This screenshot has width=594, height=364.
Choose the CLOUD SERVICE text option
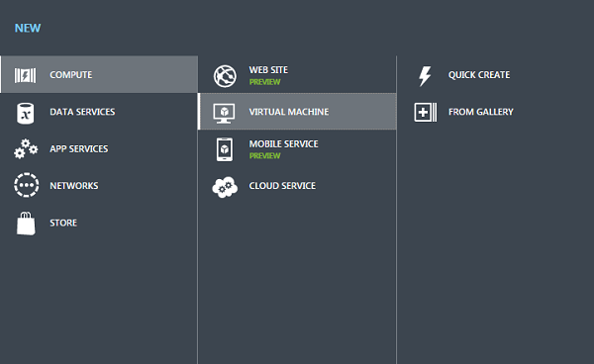click(282, 186)
